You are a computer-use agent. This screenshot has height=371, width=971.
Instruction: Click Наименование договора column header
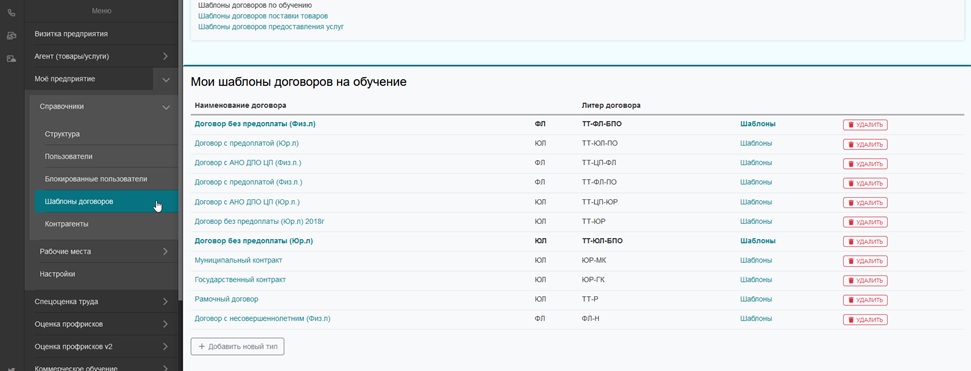pos(240,105)
